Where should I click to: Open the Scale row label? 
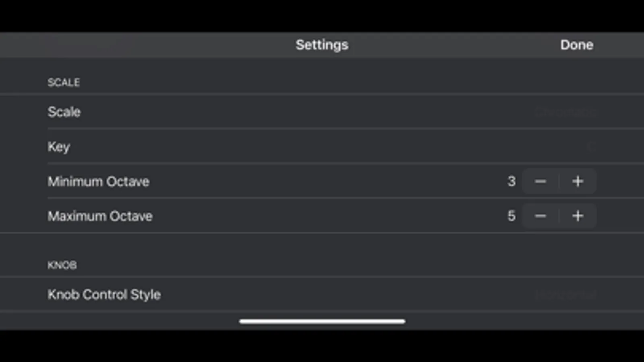tap(64, 112)
